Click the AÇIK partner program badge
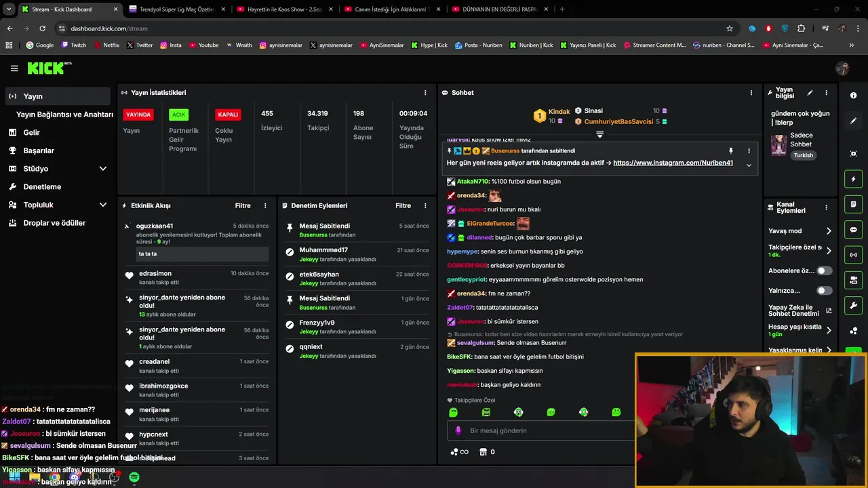Screen dimensions: 868x488 [x=179, y=115]
